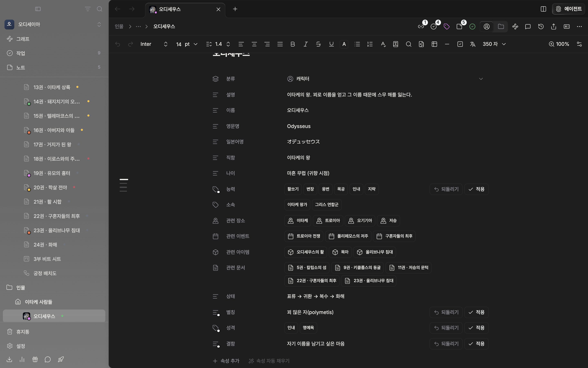Click the green status check icon
This screenshot has height=368, width=588.
click(472, 27)
